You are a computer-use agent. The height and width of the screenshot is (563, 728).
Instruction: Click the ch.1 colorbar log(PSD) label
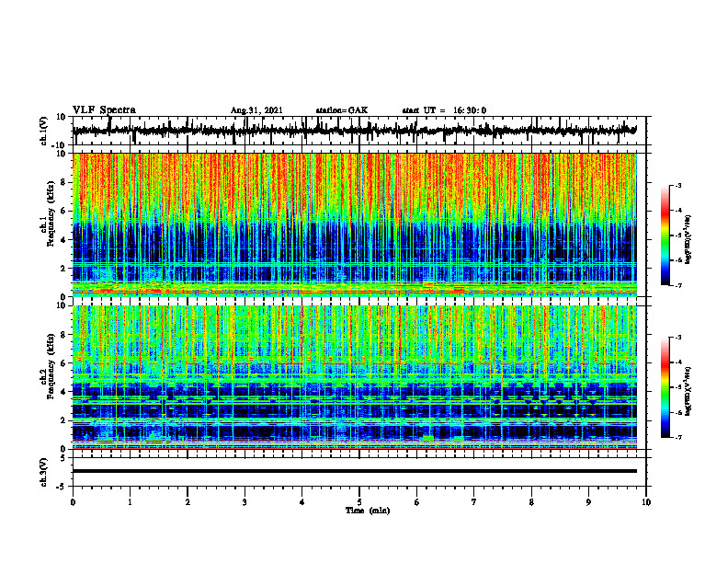point(688,240)
